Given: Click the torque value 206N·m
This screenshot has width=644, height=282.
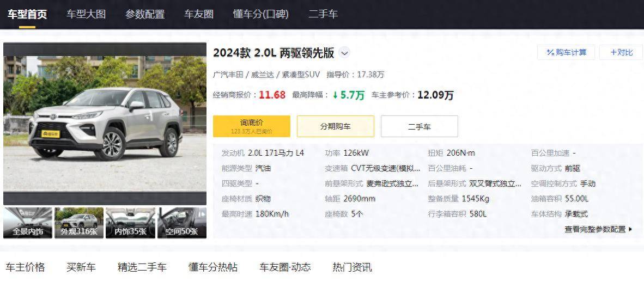Looking at the screenshot, I should pos(460,153).
